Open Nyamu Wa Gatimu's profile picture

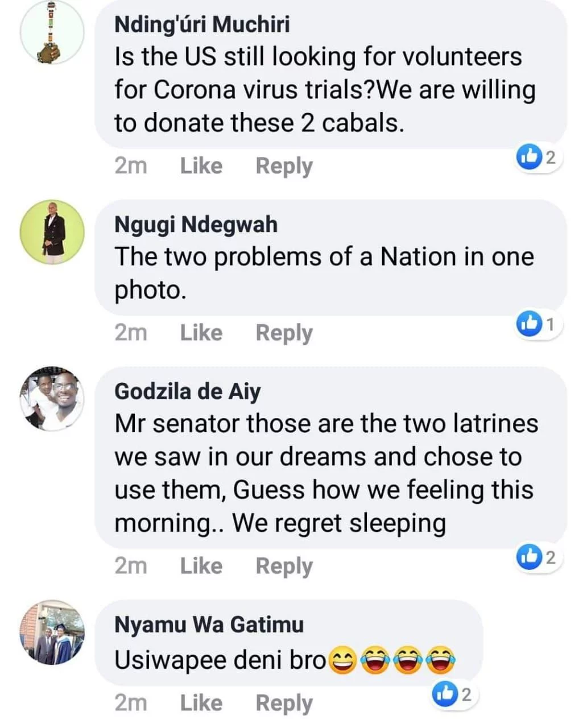[52, 632]
